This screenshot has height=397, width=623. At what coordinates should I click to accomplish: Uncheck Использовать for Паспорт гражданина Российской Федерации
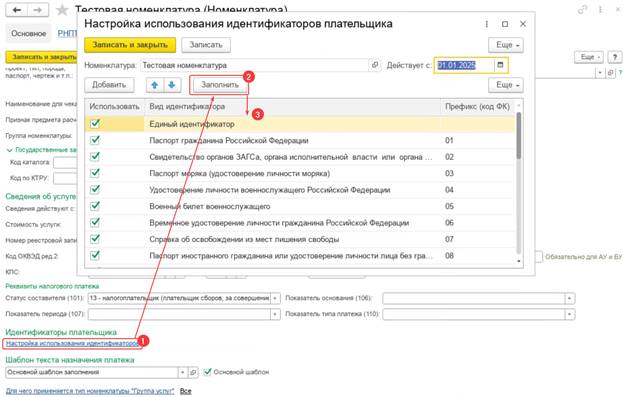click(95, 140)
